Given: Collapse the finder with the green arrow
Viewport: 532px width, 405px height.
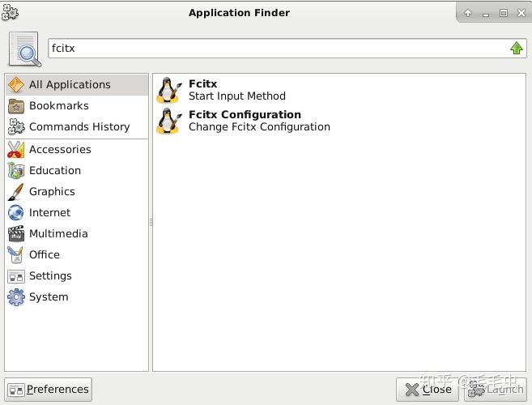Looking at the screenshot, I should tap(517, 49).
